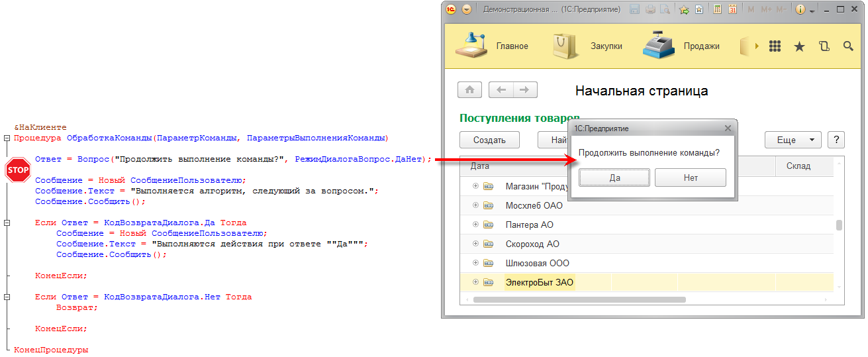Open the favorites page star icon
Screen dimensions: 868x357
coord(700,9)
